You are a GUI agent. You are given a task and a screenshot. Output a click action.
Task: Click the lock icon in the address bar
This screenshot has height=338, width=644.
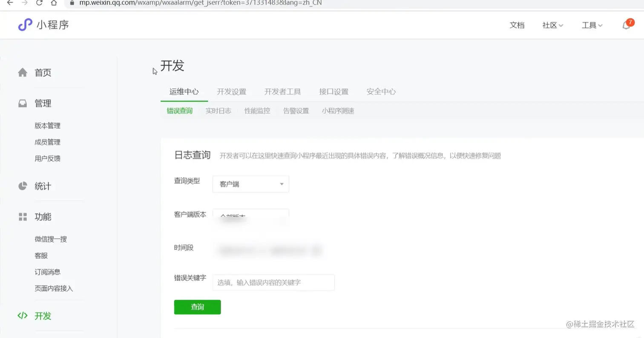point(71,3)
